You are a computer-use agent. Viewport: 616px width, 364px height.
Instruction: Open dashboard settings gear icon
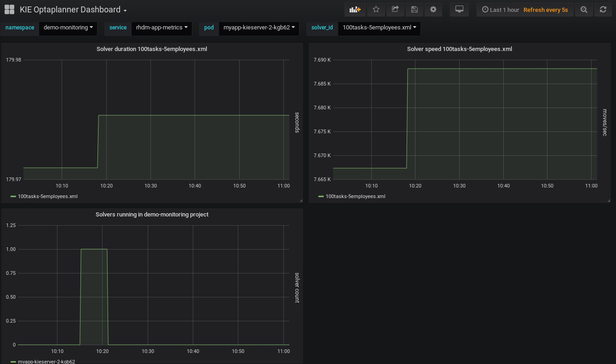[x=433, y=10]
